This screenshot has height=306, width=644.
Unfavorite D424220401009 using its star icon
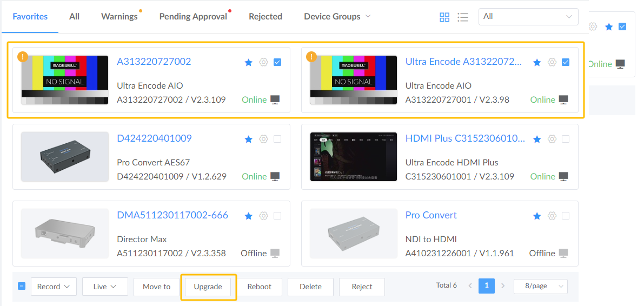coord(249,139)
